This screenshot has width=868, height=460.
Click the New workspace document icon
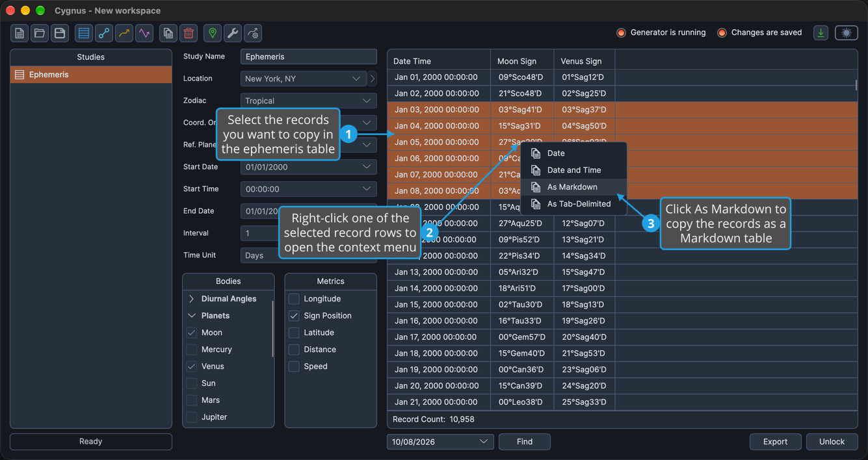(x=20, y=33)
